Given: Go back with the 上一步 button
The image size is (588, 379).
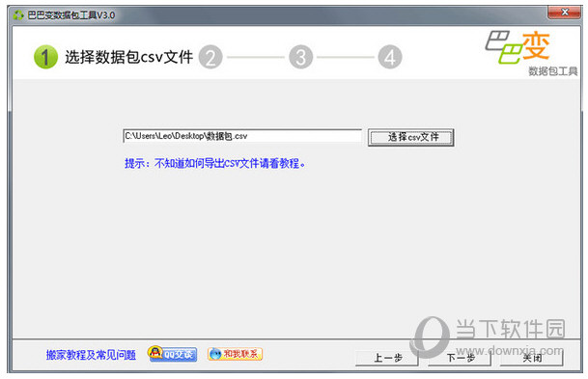Looking at the screenshot, I should 387,358.
